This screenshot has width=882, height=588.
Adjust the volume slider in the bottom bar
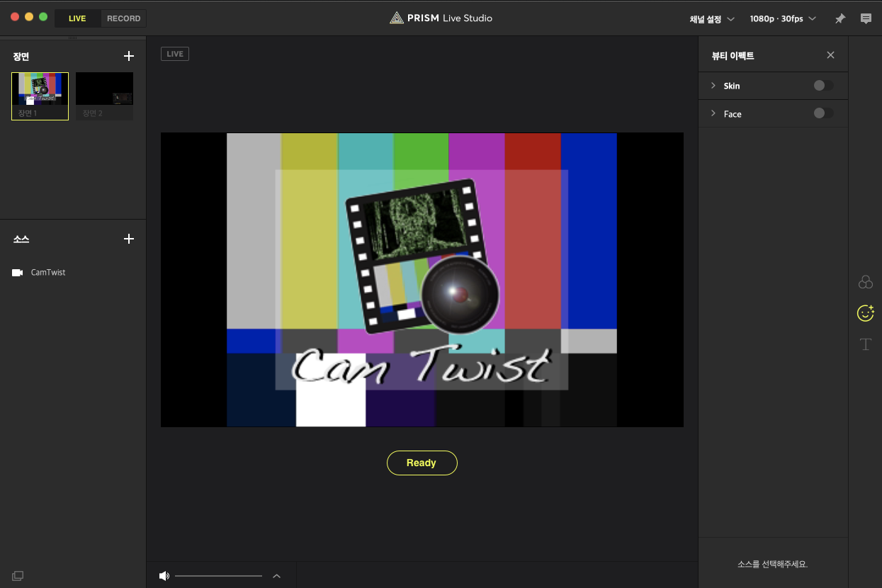(218, 576)
